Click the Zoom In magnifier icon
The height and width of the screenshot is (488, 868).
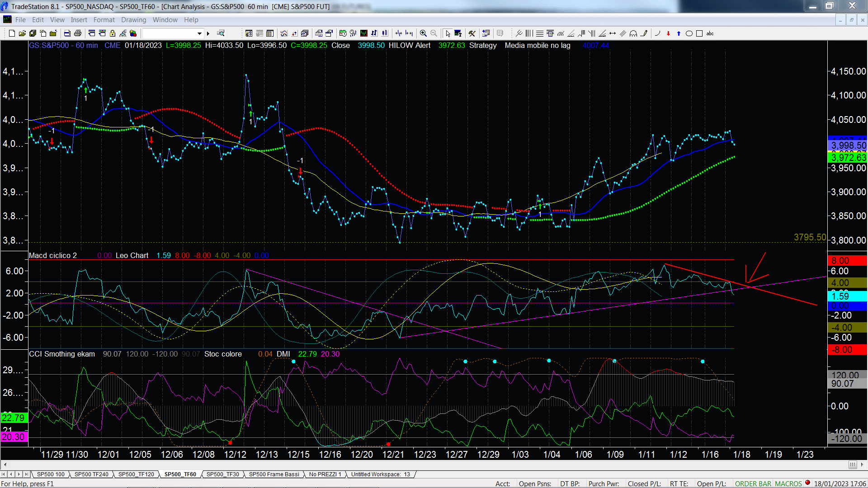pos(423,33)
